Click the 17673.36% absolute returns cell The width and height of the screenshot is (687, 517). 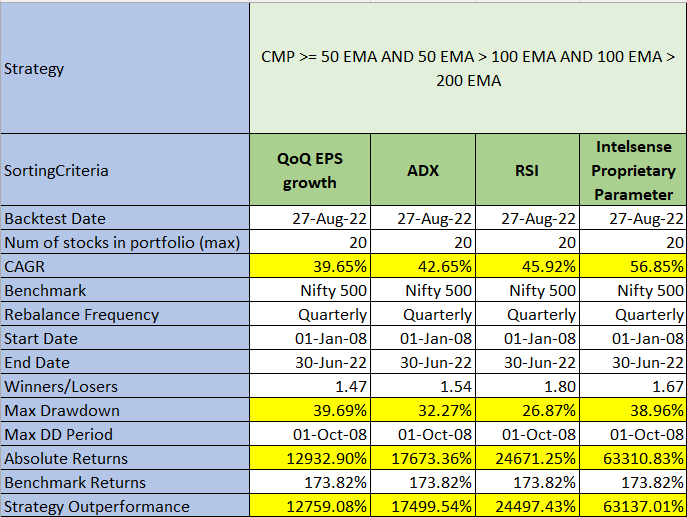421,459
